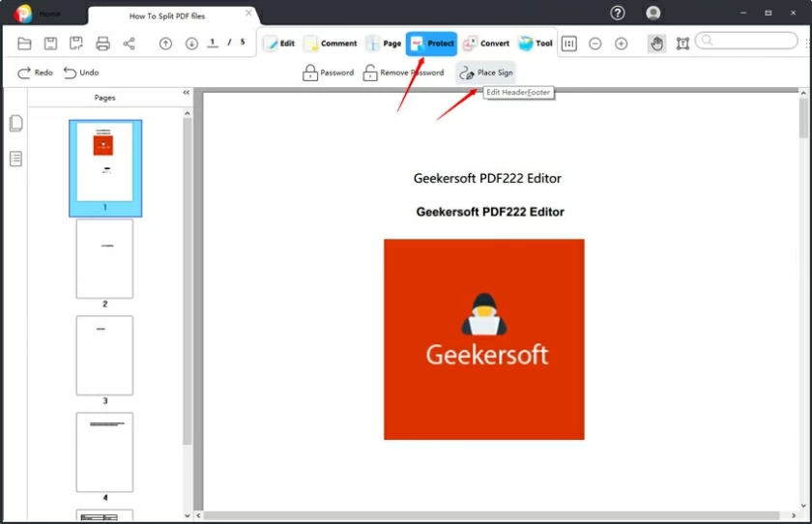Open the Convert tab
Screen dimensions: 812x524
[486, 44]
